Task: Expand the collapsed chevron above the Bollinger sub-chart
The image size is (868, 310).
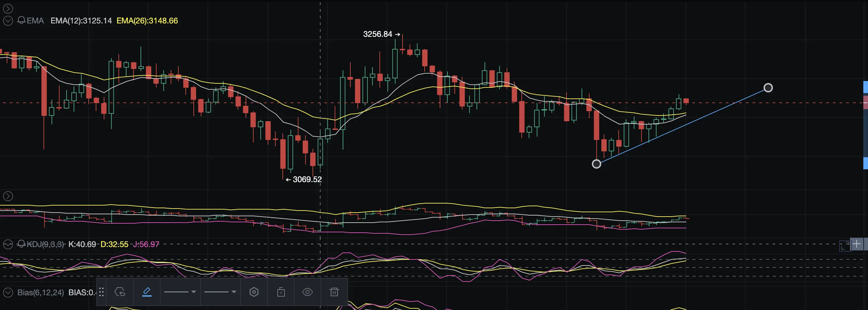Action: click(x=8, y=196)
